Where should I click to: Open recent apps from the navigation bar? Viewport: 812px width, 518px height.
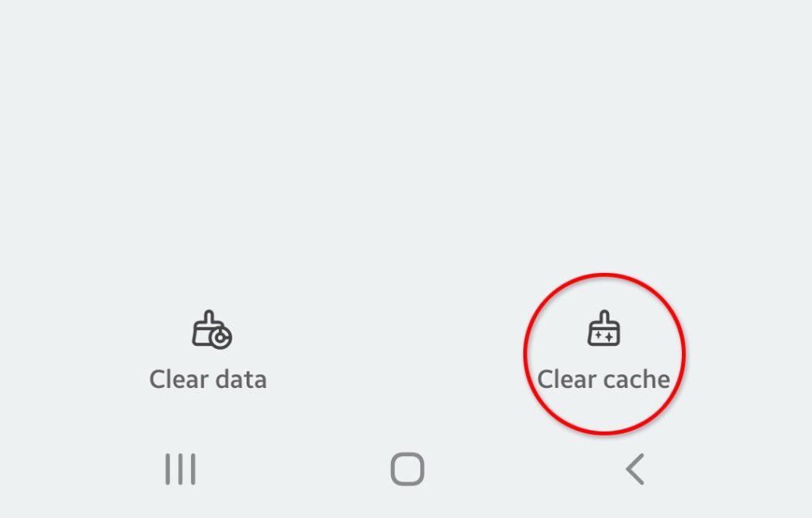180,470
